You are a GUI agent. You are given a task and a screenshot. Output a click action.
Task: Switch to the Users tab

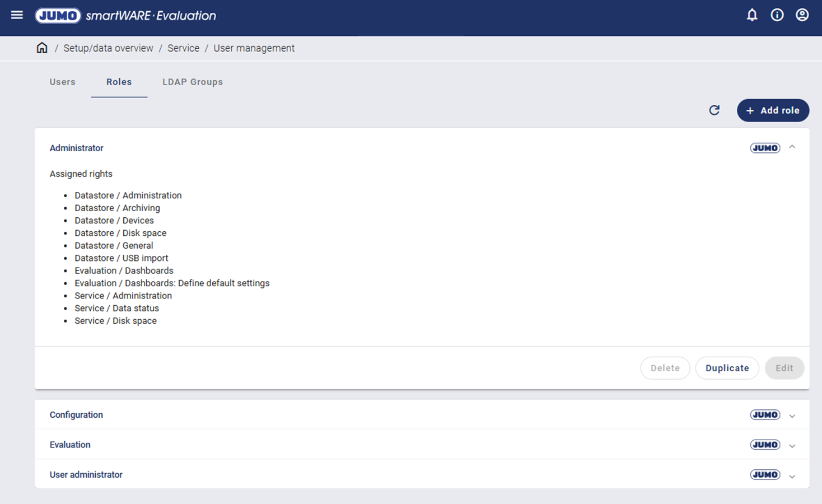(62, 82)
